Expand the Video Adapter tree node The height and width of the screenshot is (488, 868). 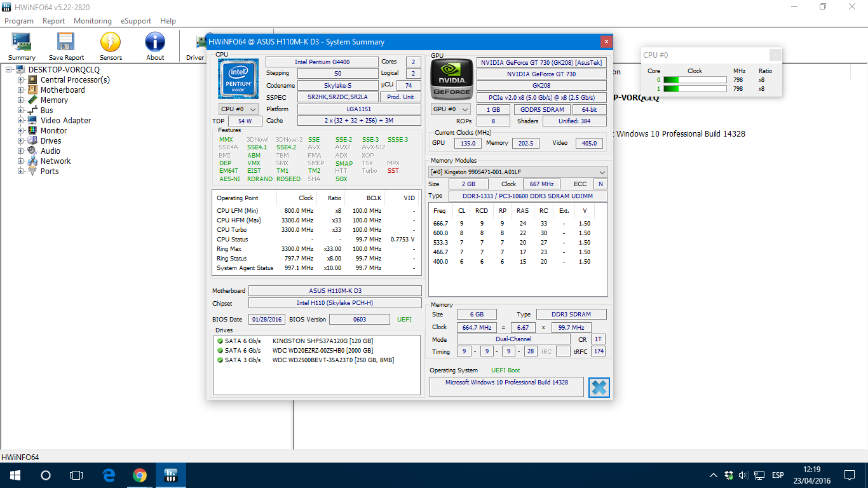(x=21, y=121)
